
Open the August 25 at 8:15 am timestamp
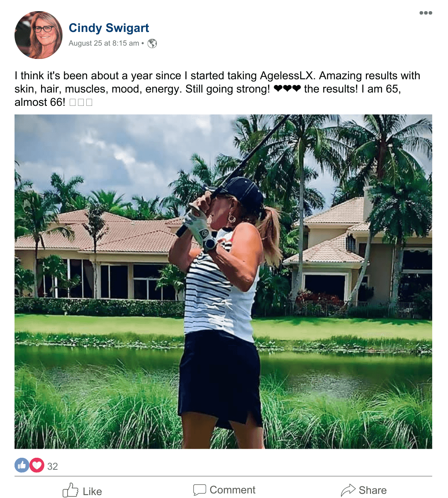104,43
